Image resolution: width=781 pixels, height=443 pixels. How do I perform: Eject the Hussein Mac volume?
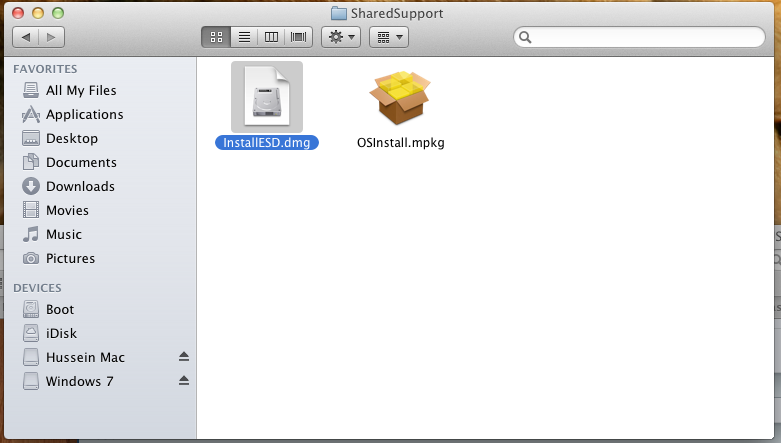pos(184,356)
